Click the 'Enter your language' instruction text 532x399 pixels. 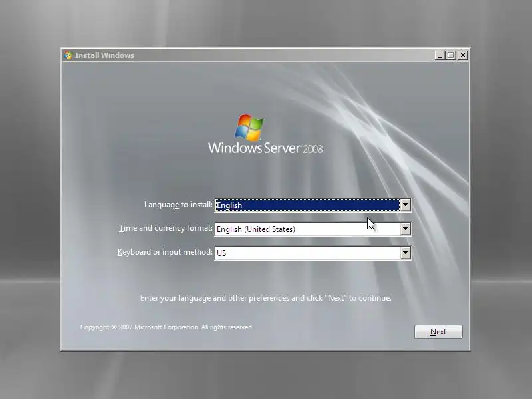tap(265, 298)
